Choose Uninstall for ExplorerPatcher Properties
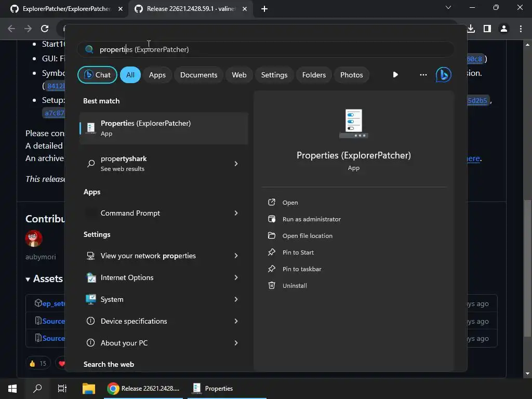Image resolution: width=532 pixels, height=399 pixels. point(295,286)
